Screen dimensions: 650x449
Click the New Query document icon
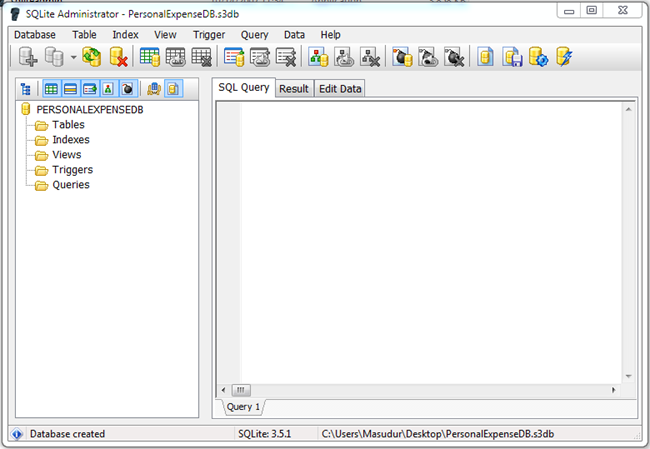coord(485,56)
